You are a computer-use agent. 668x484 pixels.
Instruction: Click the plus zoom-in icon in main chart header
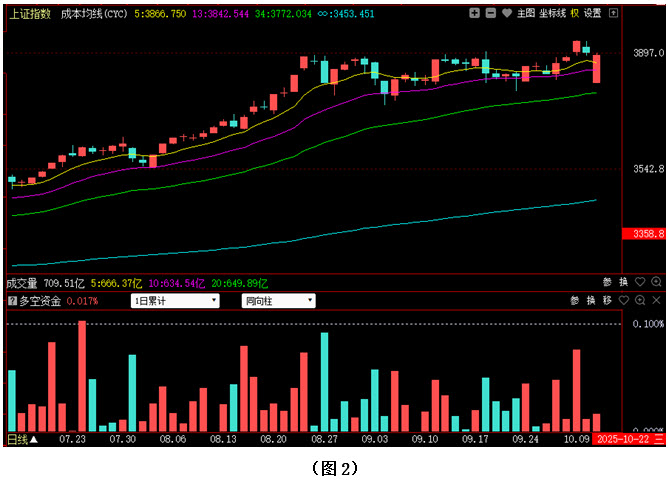475,14
